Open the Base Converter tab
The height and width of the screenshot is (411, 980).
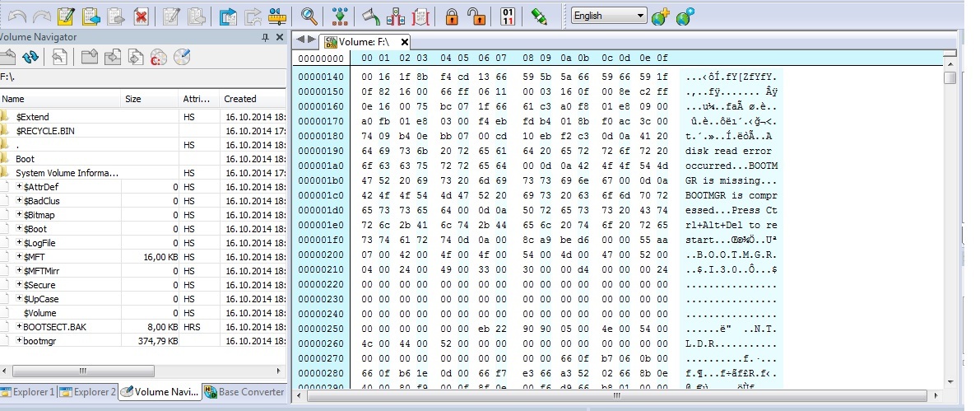(x=244, y=392)
